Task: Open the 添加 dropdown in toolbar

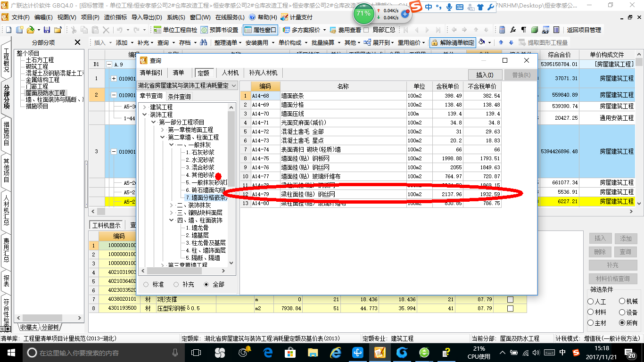Action: (124, 42)
